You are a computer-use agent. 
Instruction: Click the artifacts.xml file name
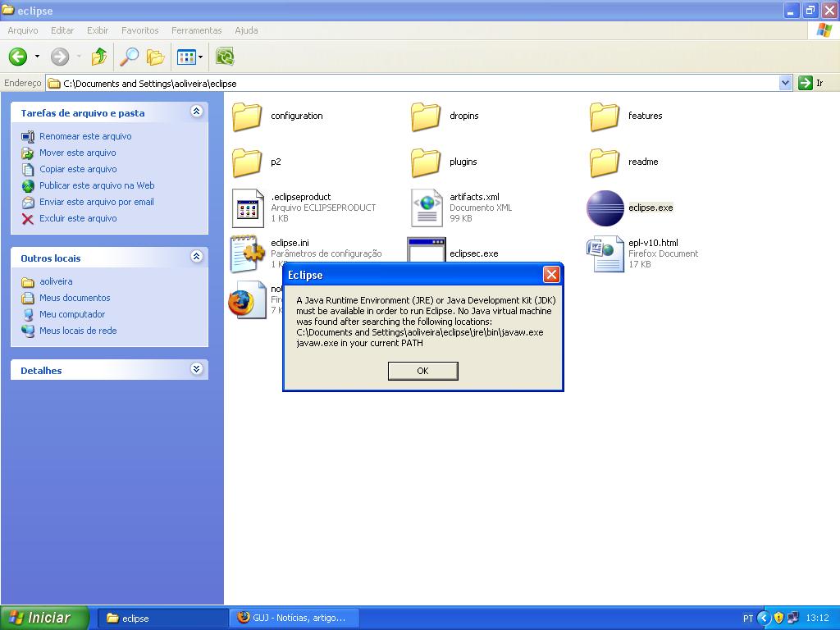pyautogui.click(x=475, y=197)
